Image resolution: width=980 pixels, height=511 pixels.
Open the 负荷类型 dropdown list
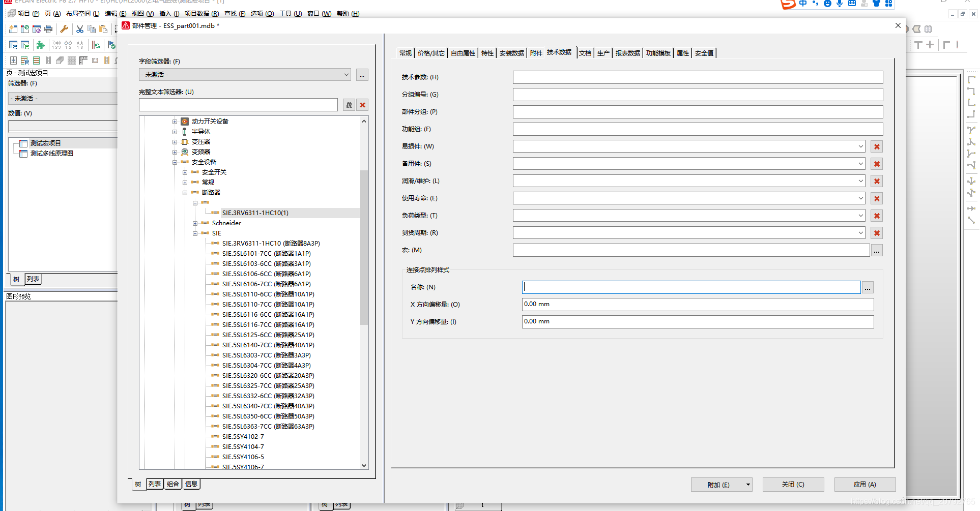pos(860,216)
